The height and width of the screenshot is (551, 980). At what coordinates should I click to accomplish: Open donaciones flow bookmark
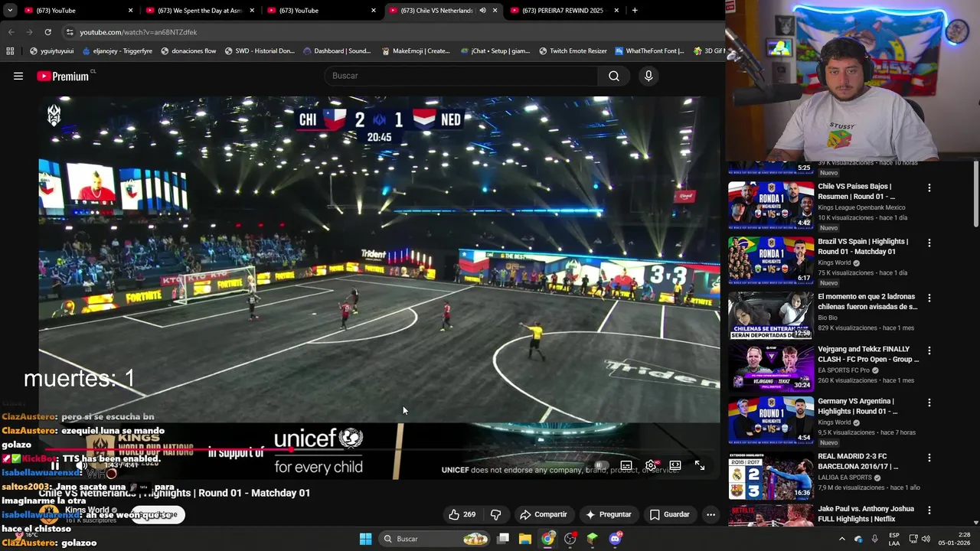(x=188, y=51)
